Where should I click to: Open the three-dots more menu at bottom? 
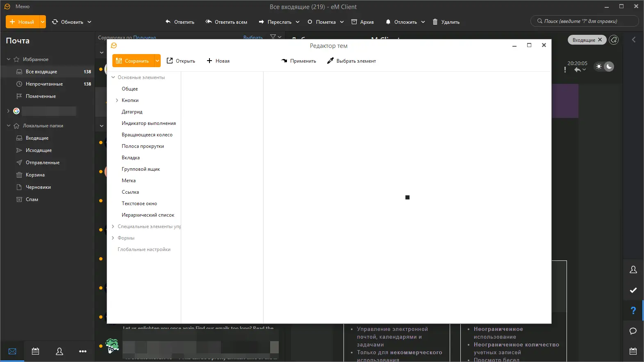pos(83,351)
